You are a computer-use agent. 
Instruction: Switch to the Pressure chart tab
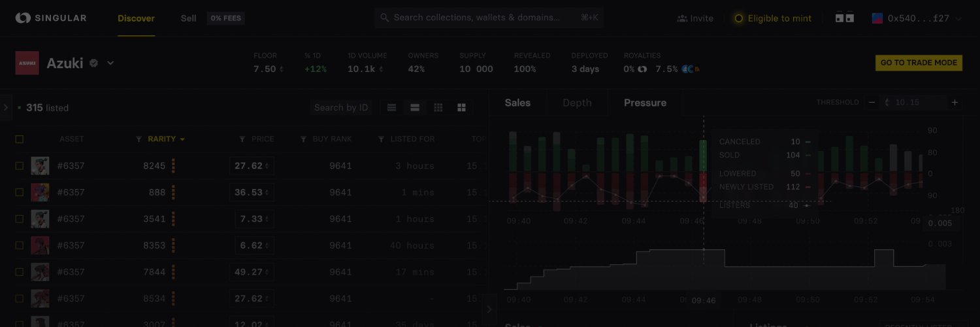[x=645, y=103]
